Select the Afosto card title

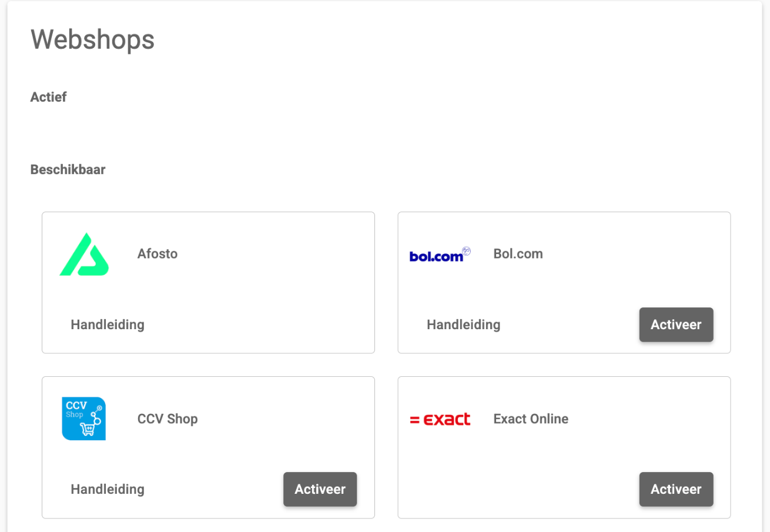tap(158, 254)
